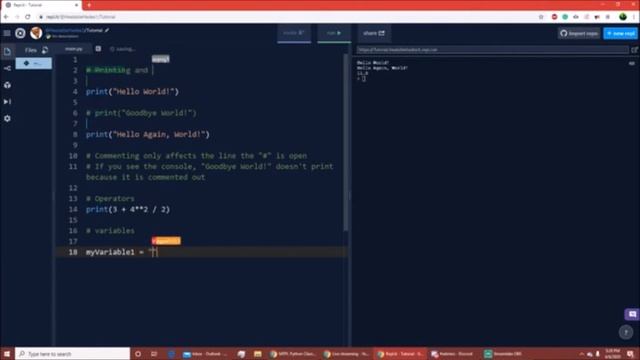Click the output URL address field

pyautogui.click(x=492, y=50)
